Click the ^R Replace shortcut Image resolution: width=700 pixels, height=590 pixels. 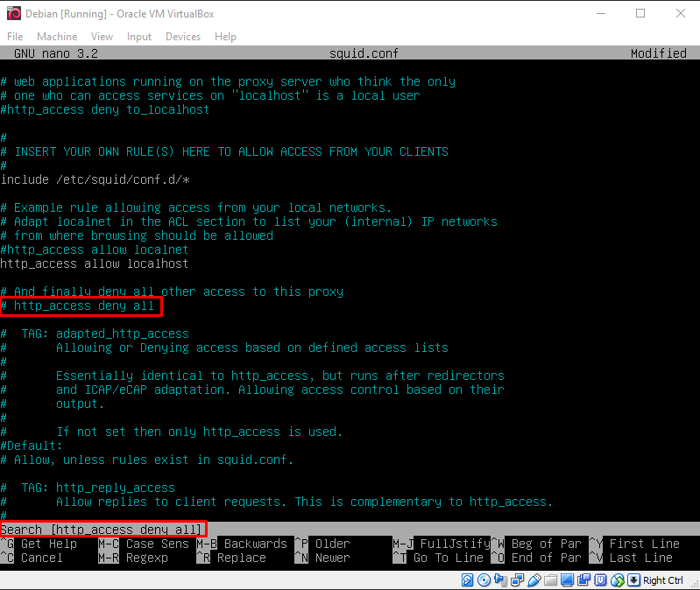coord(231,558)
